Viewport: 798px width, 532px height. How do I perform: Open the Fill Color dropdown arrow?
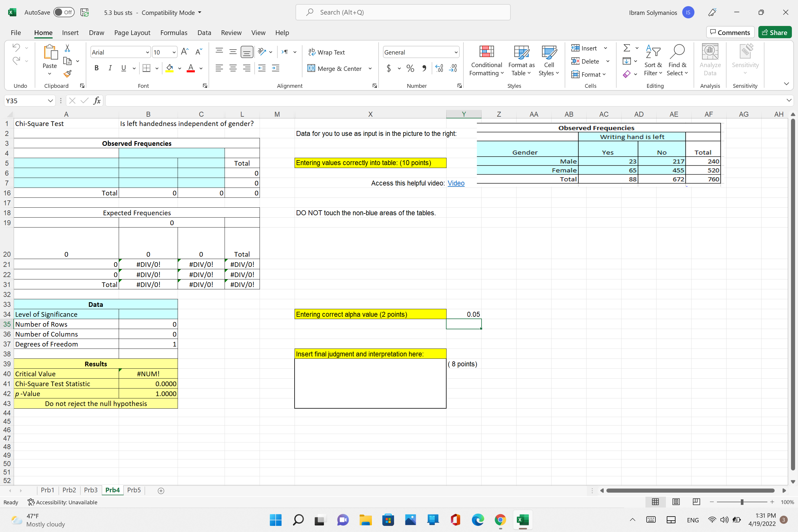179,68
